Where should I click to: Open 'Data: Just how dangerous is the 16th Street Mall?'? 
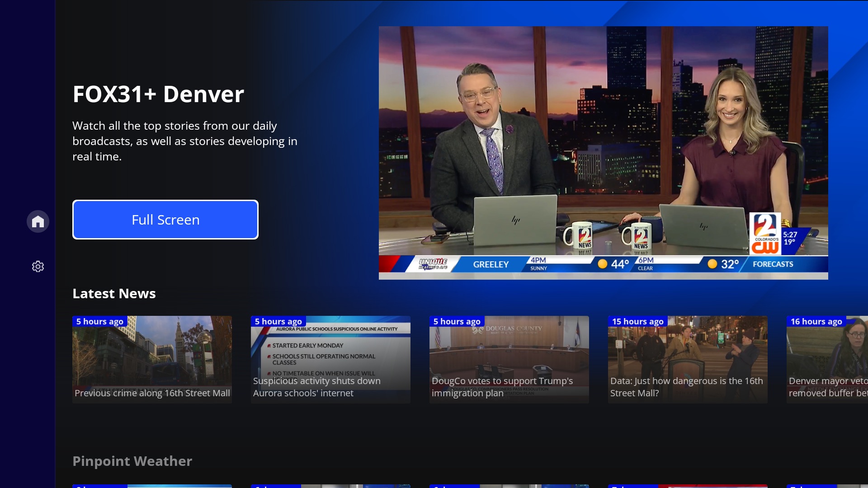(x=688, y=360)
